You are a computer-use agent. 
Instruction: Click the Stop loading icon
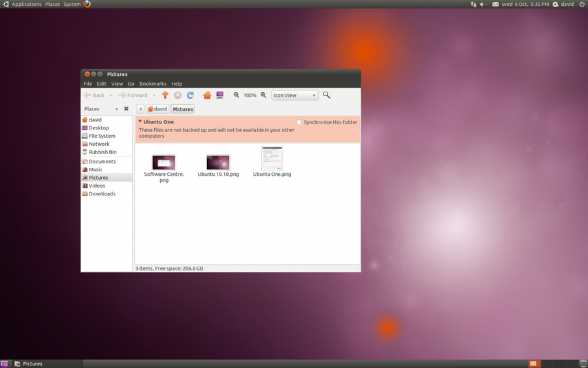pos(178,95)
